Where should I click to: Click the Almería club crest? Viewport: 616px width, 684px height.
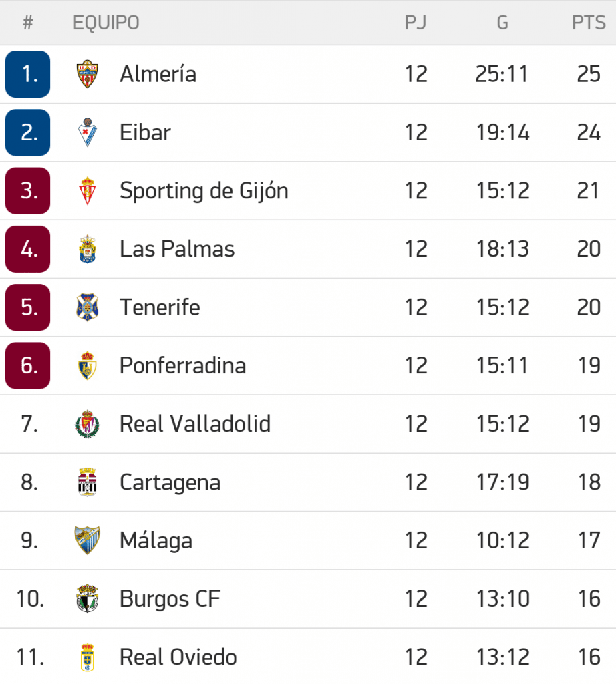click(88, 74)
